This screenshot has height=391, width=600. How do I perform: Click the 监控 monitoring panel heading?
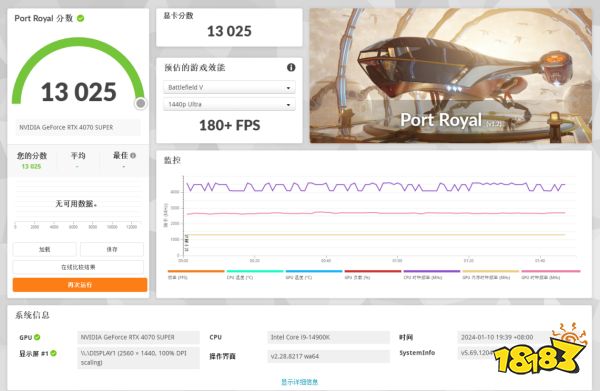point(172,160)
